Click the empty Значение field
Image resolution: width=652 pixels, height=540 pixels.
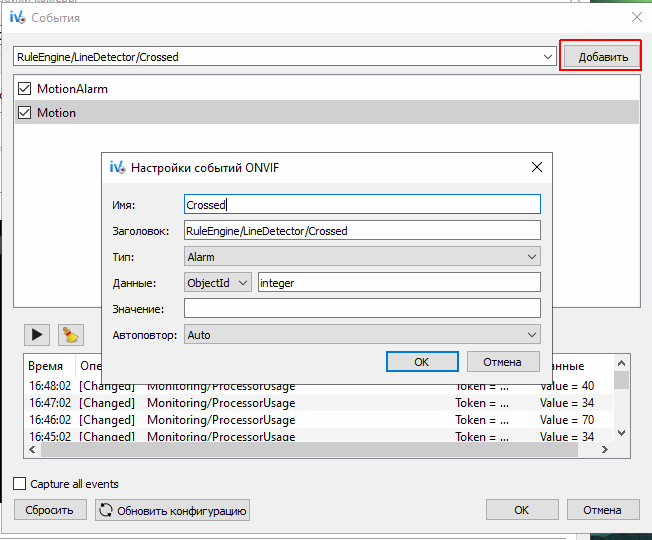tap(362, 308)
